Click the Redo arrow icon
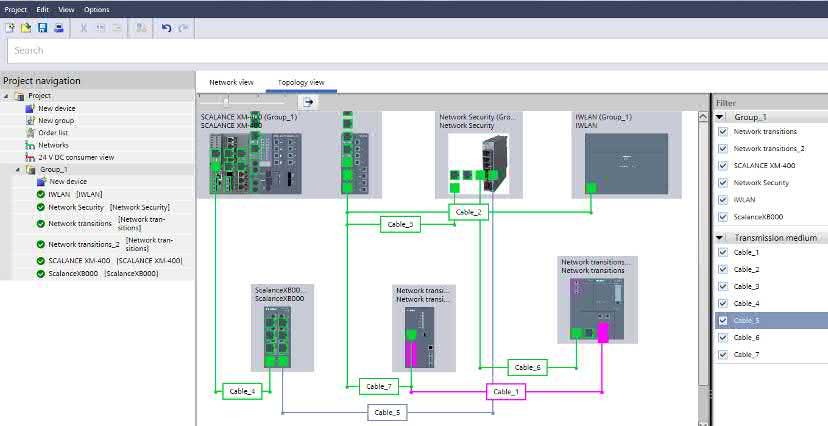Screen dimensions: 828x426 (183, 28)
